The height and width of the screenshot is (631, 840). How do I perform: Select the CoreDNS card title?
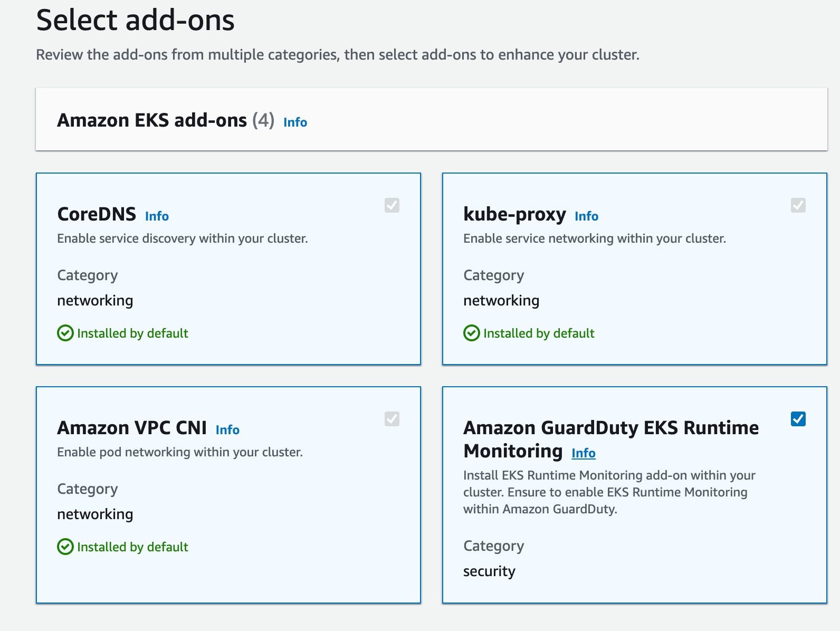97,214
